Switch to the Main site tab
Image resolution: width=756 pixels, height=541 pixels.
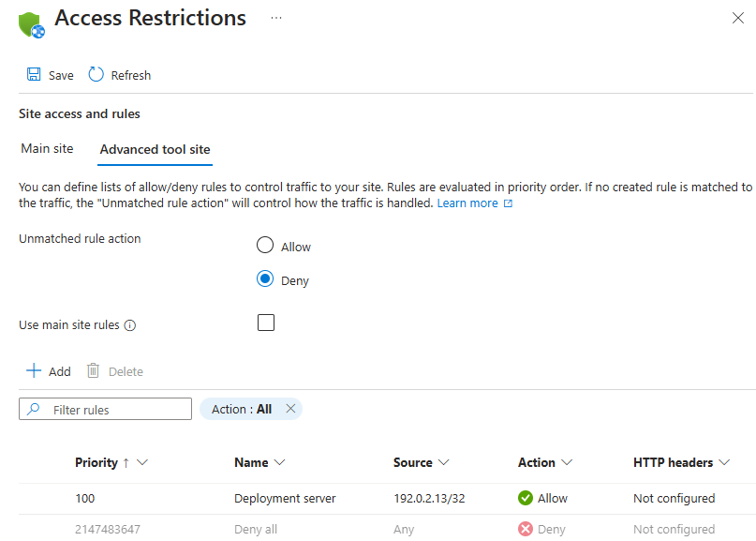coord(47,148)
